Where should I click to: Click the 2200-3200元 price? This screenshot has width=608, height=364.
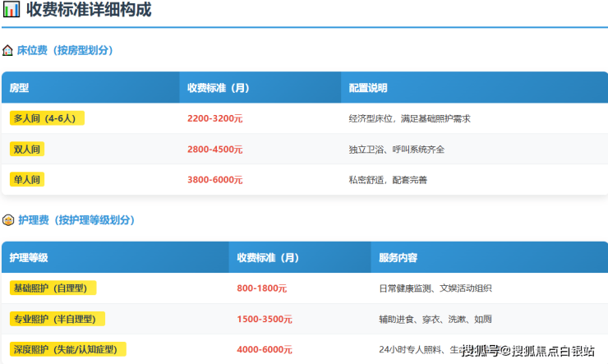coord(214,118)
